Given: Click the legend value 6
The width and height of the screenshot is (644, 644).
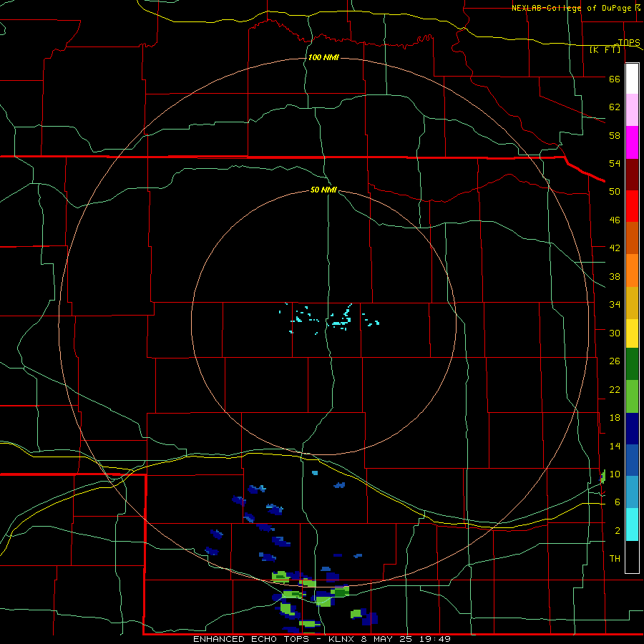Looking at the screenshot, I should tap(618, 502).
